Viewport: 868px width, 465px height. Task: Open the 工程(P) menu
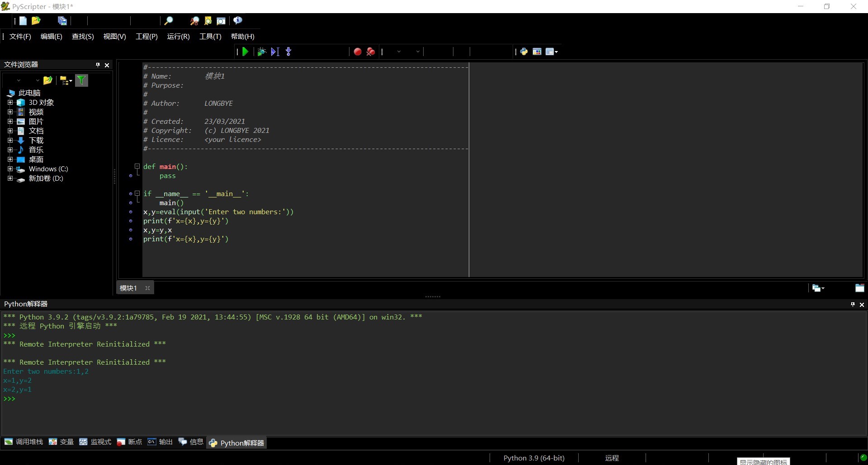pyautogui.click(x=147, y=37)
